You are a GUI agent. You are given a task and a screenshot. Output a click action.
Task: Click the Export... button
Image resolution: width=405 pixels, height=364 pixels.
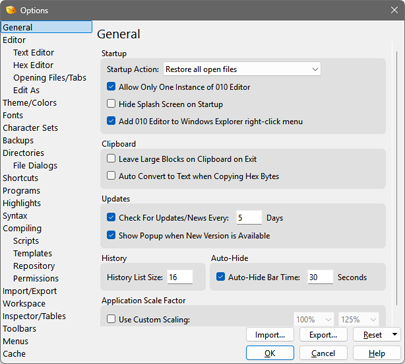323,335
